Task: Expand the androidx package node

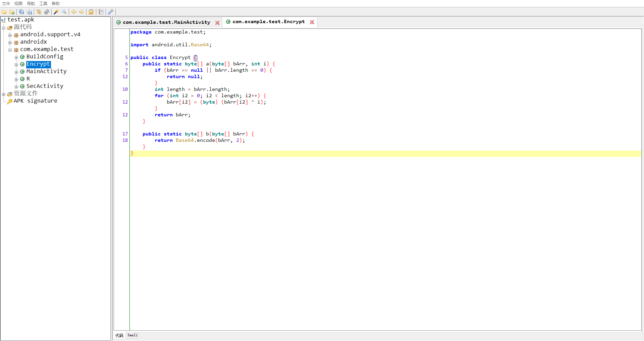Action: 10,43
